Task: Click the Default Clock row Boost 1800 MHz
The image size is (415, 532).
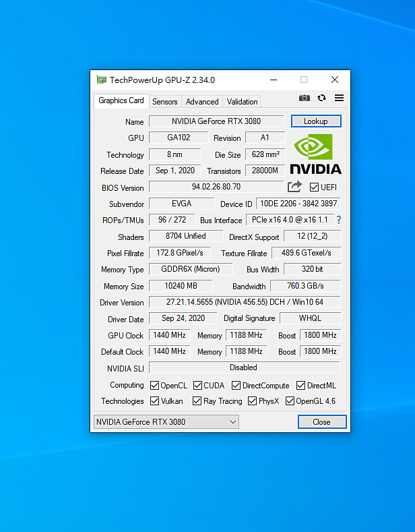Action: 321,351
